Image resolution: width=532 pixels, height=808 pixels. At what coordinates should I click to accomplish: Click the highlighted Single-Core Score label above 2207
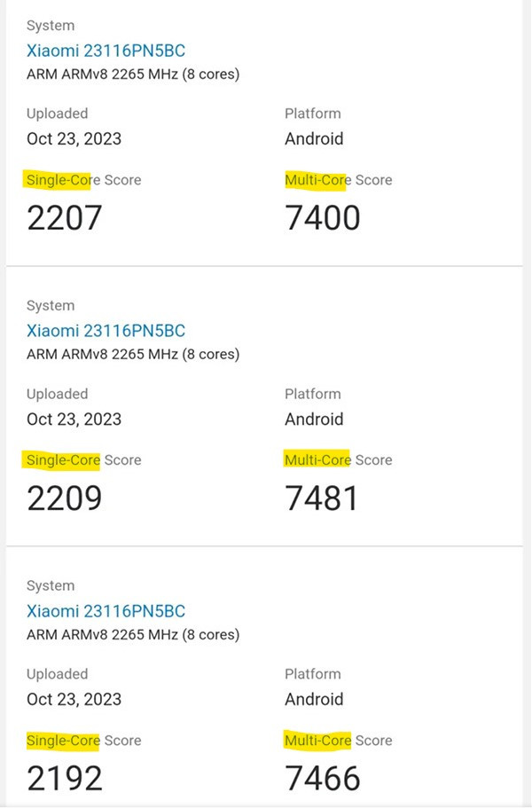[x=83, y=180]
